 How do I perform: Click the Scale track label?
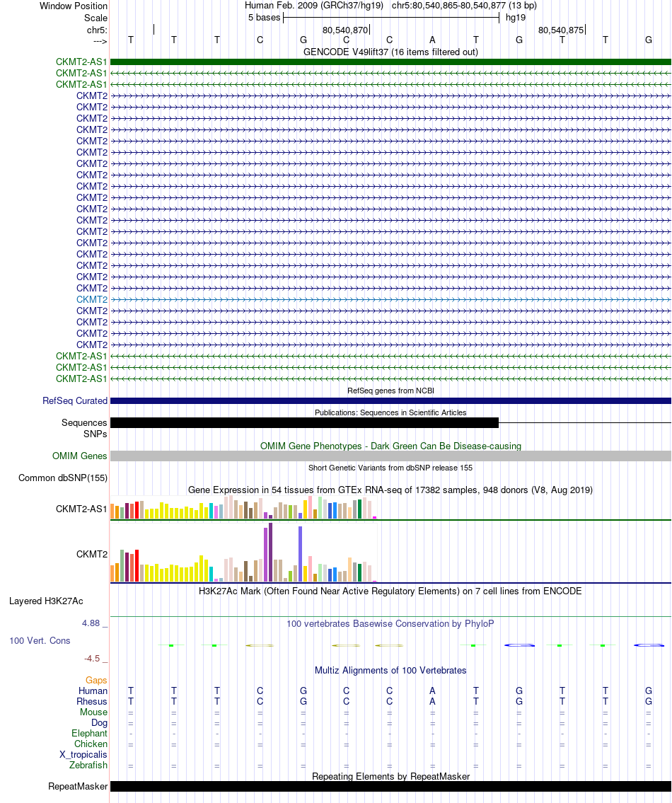[x=95, y=18]
